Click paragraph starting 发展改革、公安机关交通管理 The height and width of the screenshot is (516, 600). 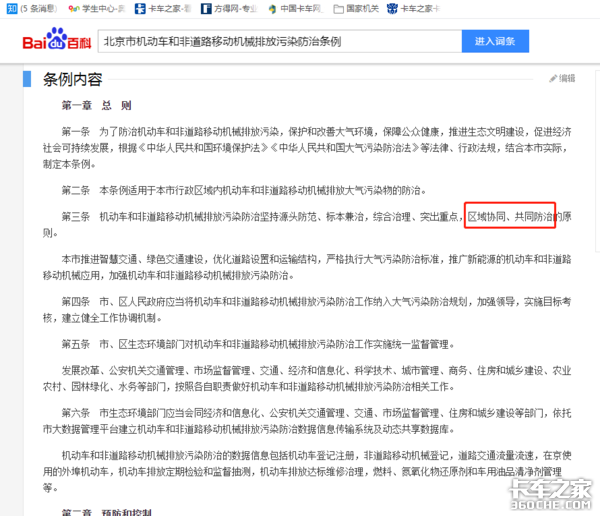307,379
